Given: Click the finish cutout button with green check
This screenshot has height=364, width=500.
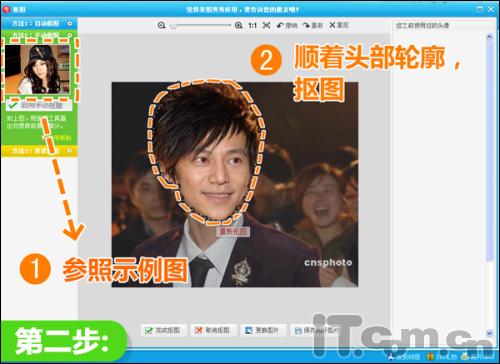Looking at the screenshot, I should [163, 330].
